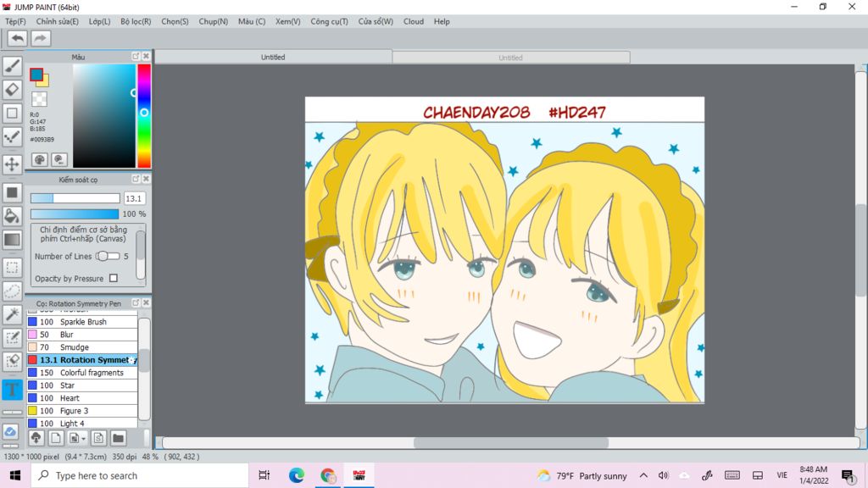This screenshot has width=868, height=488.
Task: Open the Chỉnh sửa(E) menu
Action: 57,21
